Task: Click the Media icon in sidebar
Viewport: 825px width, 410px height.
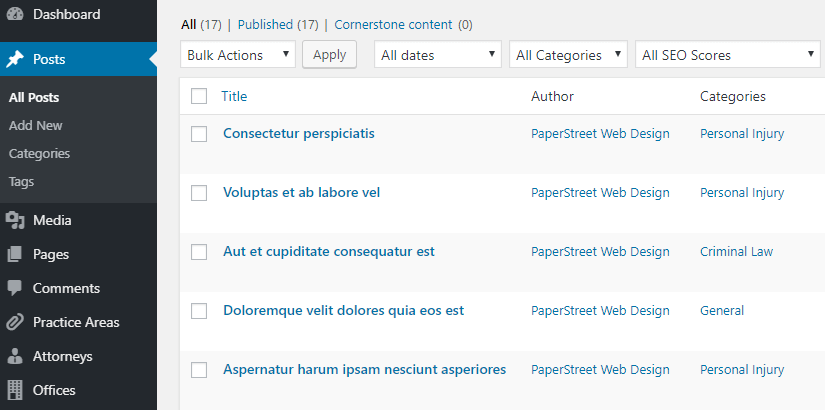Action: click(15, 221)
